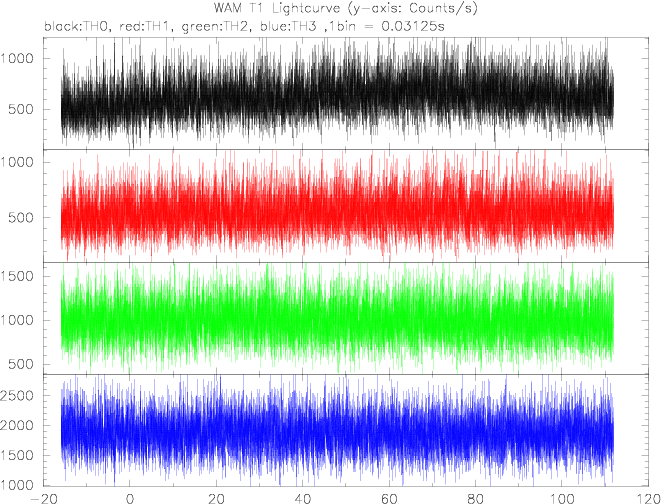Click the '500' y-label of the red panel
This screenshot has width=661, height=504.
pyautogui.click(x=21, y=217)
